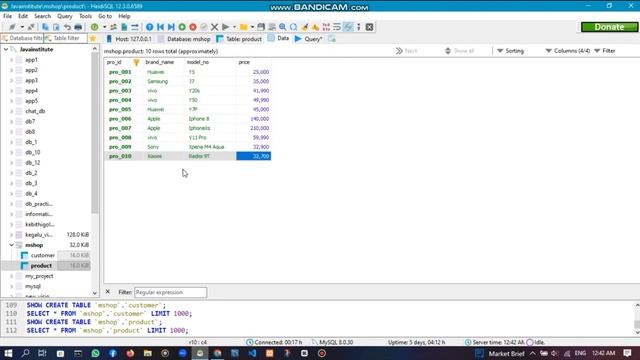
Task: Collapse the Javainstitute session node
Action: pos(6,49)
